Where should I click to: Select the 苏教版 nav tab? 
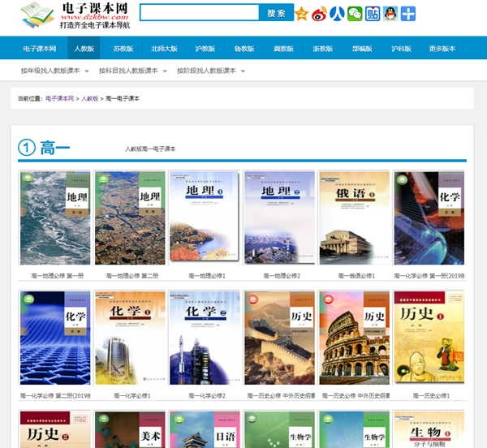[123, 49]
